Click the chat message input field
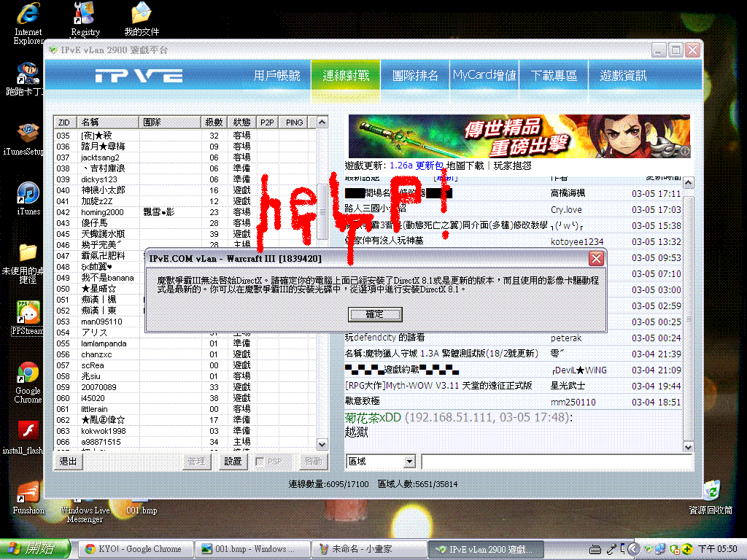 556,462
